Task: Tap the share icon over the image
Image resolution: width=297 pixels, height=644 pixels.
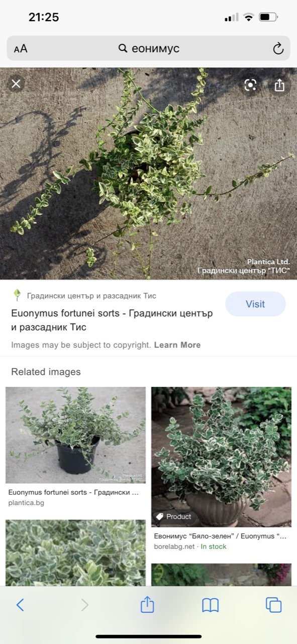Action: pos(279,85)
